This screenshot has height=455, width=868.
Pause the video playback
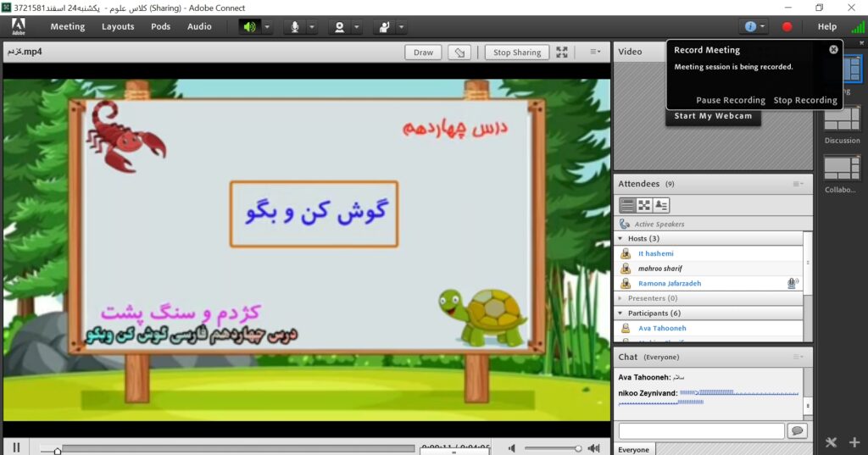16,447
